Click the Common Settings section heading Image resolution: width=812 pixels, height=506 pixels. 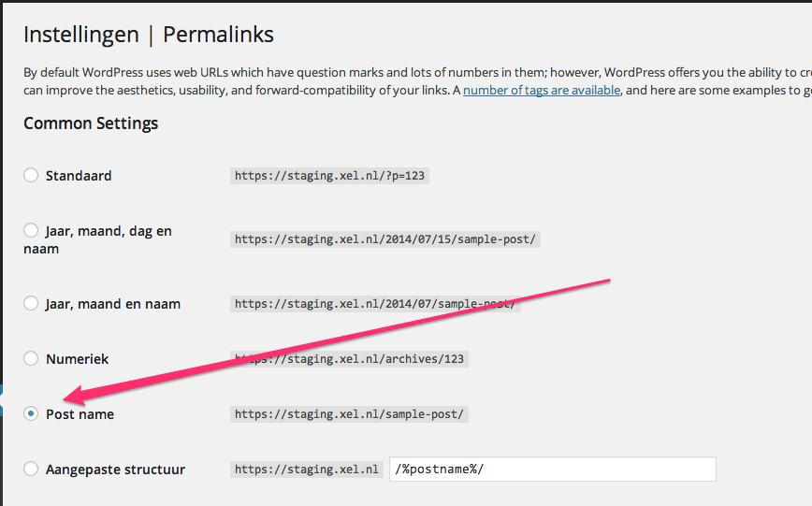[91, 123]
